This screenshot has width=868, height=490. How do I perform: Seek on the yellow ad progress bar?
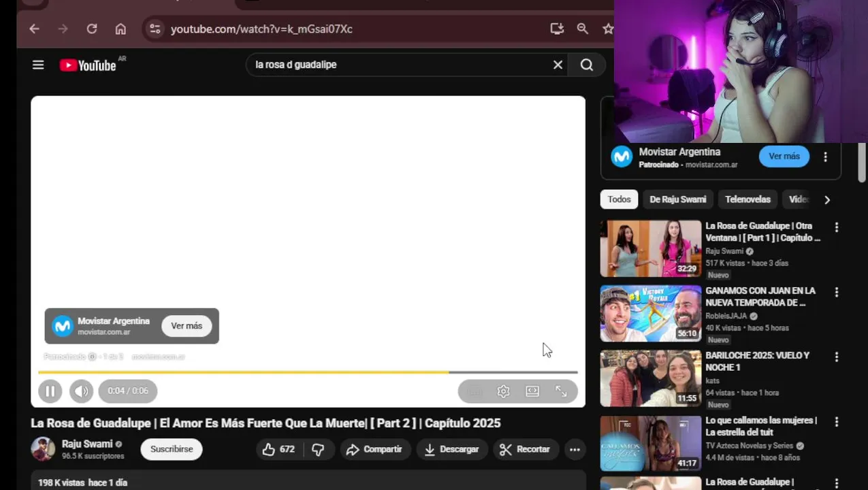click(x=308, y=372)
